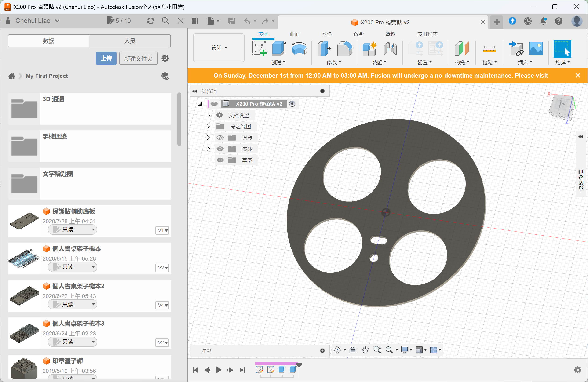Open version V4 dropdown for 個人書桌架子機本2
The width and height of the screenshot is (588, 382).
pyautogui.click(x=162, y=305)
